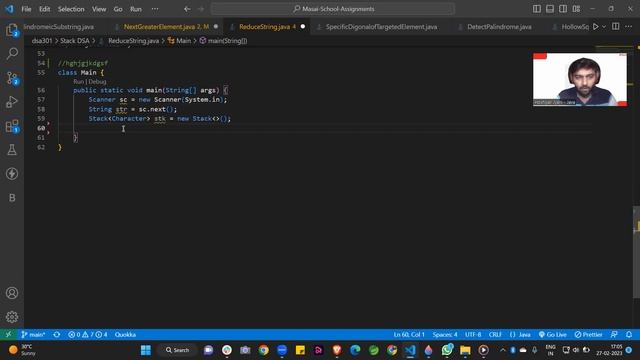
Task: Click ReduceString.java in the breadcrumb
Action: tap(133, 41)
